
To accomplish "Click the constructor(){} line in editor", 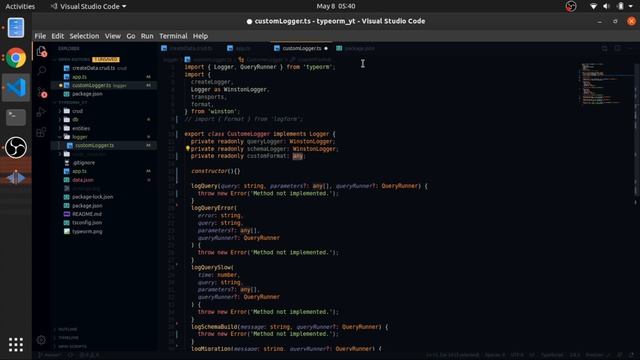I will [216, 171].
